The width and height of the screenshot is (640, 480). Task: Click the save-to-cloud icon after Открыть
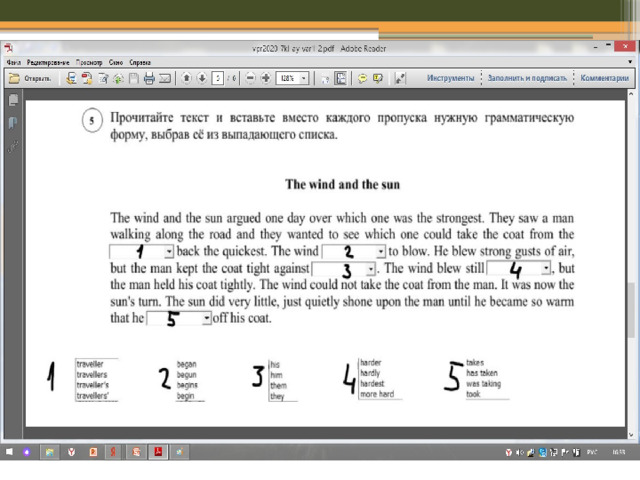71,78
